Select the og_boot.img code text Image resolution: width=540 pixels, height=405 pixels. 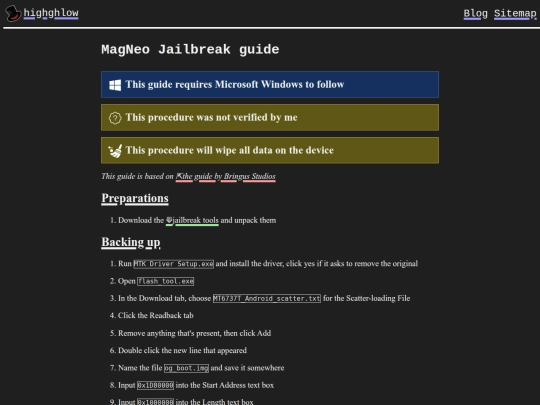[x=186, y=368]
